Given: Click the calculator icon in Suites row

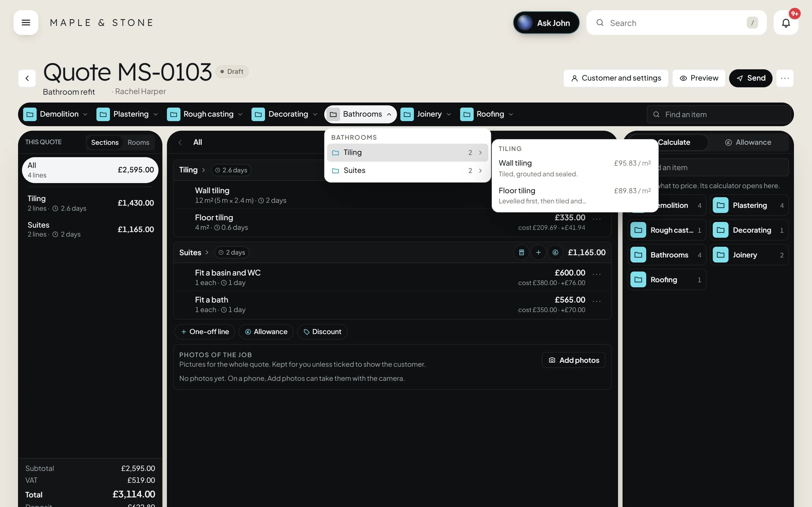Looking at the screenshot, I should pyautogui.click(x=521, y=252).
